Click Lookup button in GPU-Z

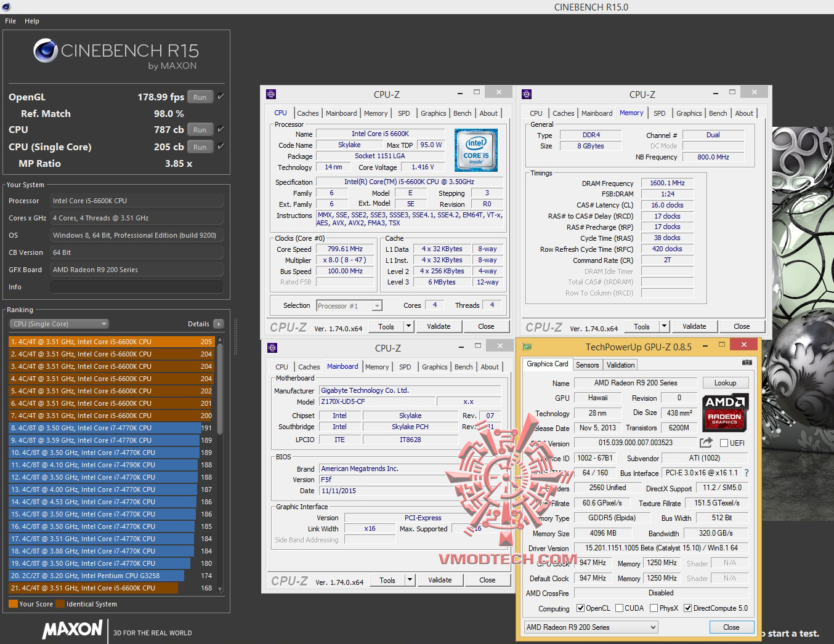tap(725, 383)
